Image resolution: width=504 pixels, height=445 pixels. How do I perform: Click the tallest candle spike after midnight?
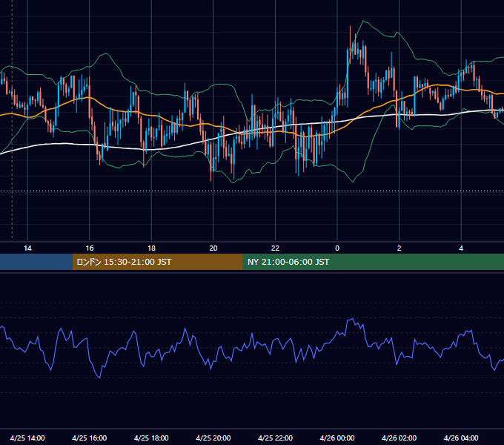click(351, 44)
